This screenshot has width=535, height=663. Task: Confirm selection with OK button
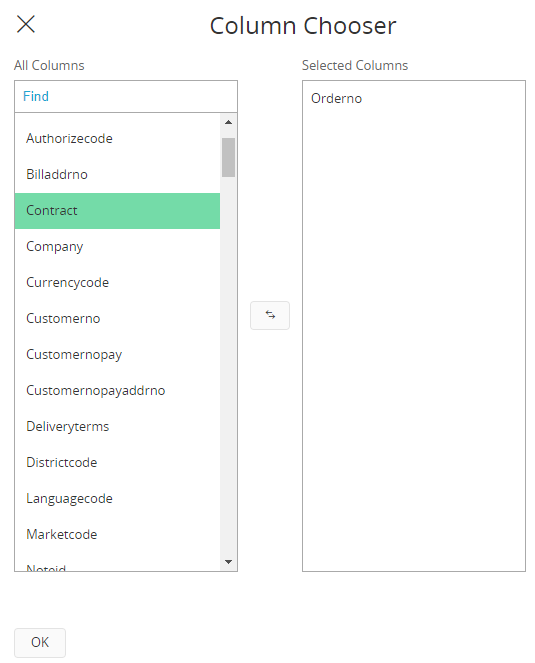tap(40, 642)
